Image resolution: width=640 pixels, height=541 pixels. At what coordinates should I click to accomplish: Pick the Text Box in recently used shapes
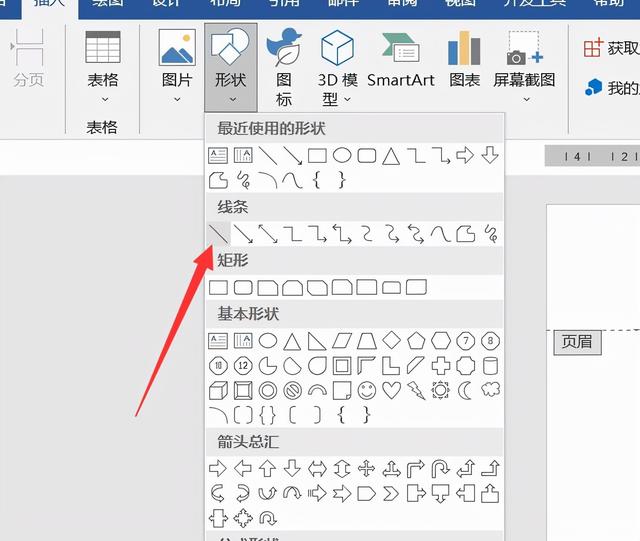(x=218, y=156)
